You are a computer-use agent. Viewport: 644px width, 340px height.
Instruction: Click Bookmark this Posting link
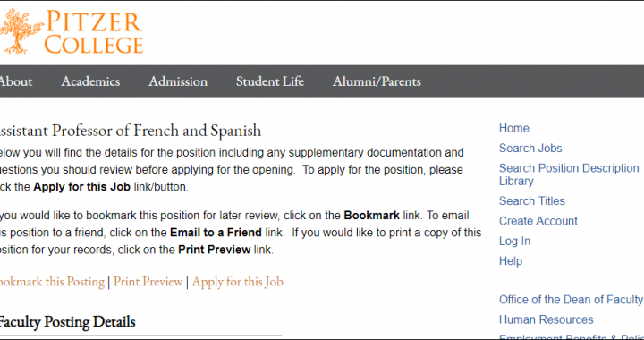tap(52, 282)
